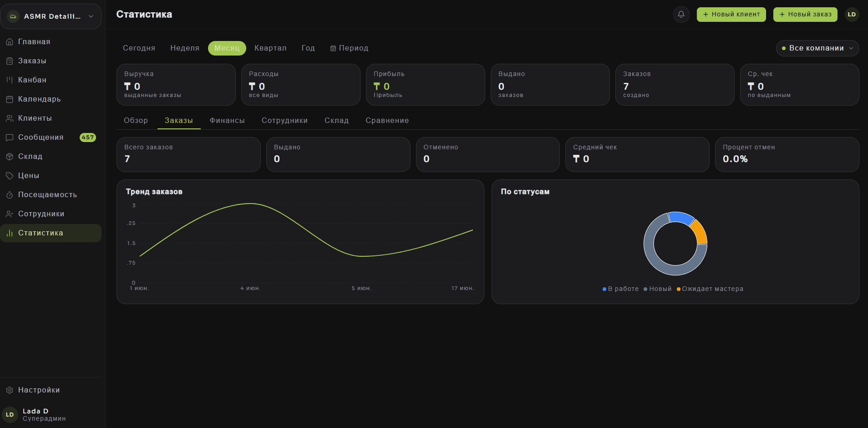The height and width of the screenshot is (428, 868).
Task: Click the Статистика bar chart icon
Action: tap(10, 233)
